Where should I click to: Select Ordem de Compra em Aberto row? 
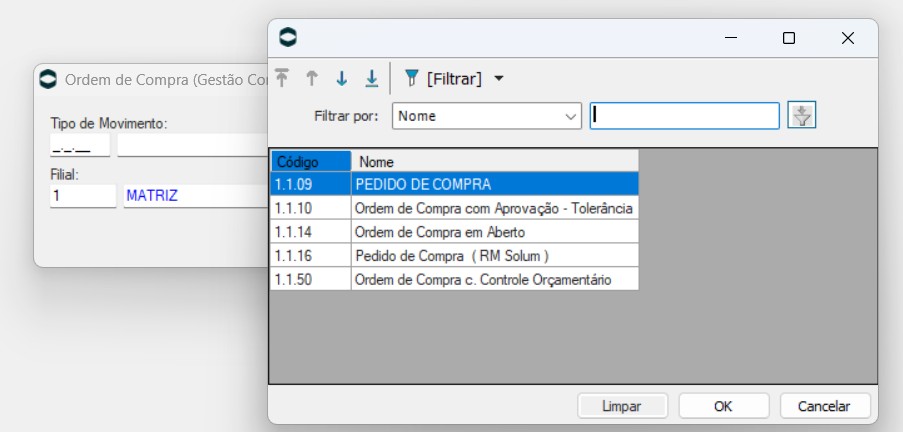pyautogui.click(x=495, y=232)
